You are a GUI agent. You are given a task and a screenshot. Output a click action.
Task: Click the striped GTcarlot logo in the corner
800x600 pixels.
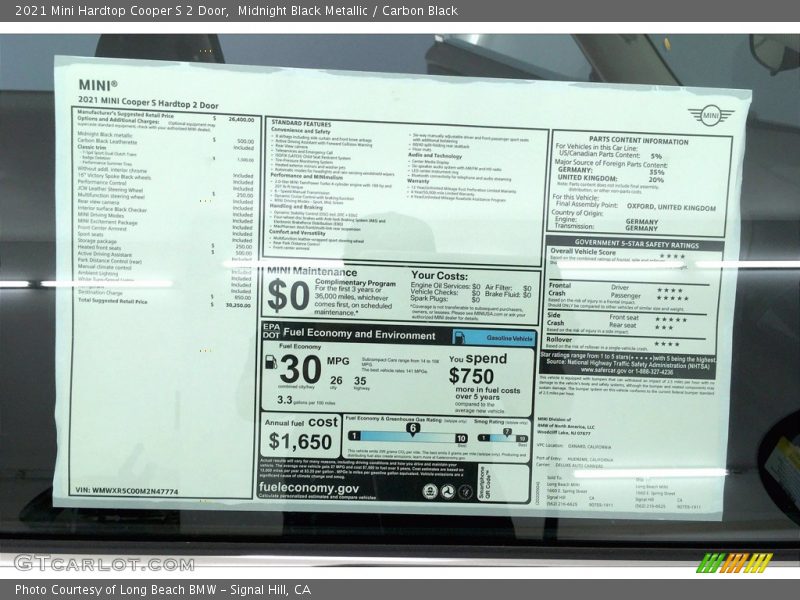point(738,562)
